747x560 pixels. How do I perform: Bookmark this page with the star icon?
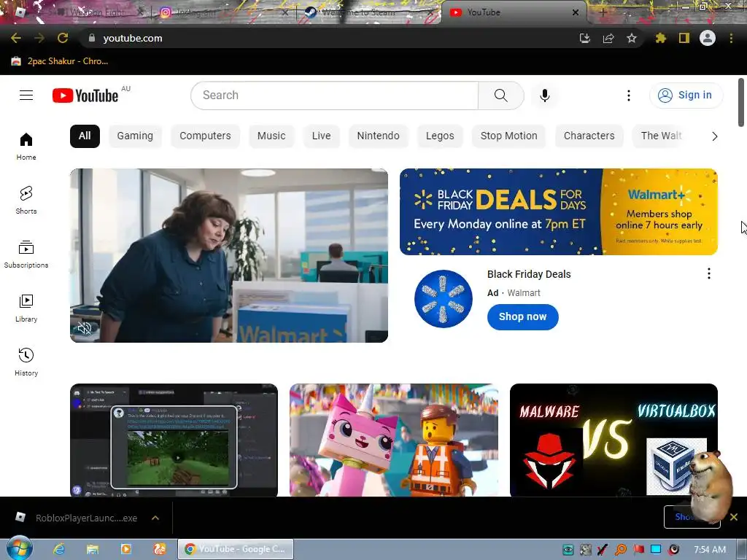point(632,38)
